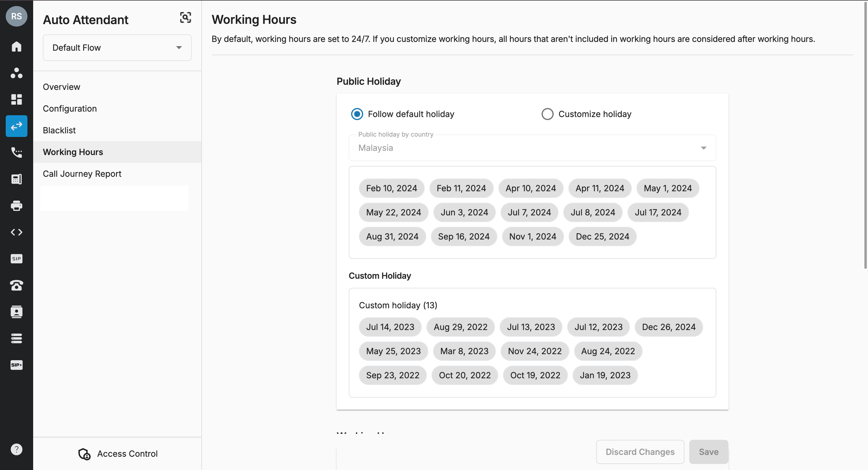Open the Overview menu item
This screenshot has height=470, width=868.
[62, 87]
